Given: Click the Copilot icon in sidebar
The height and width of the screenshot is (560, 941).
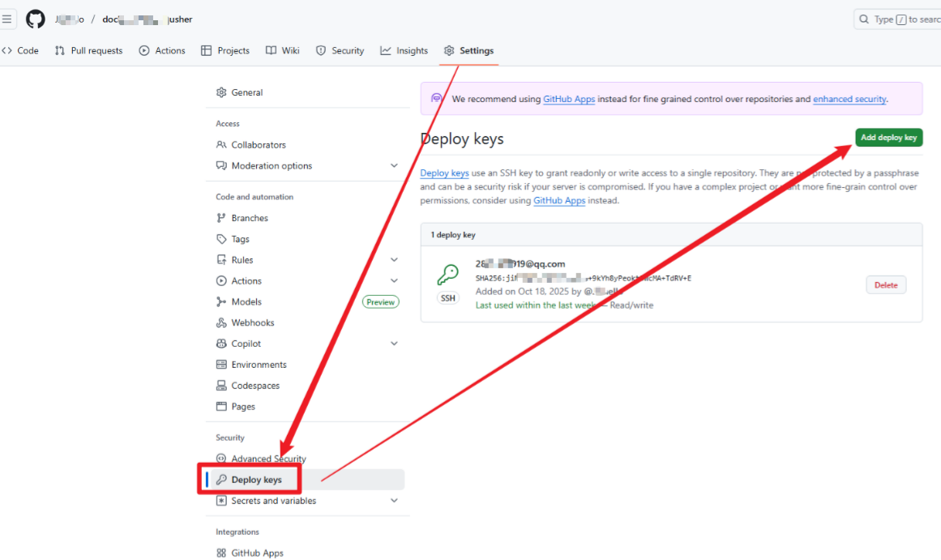Looking at the screenshot, I should tap(221, 344).
